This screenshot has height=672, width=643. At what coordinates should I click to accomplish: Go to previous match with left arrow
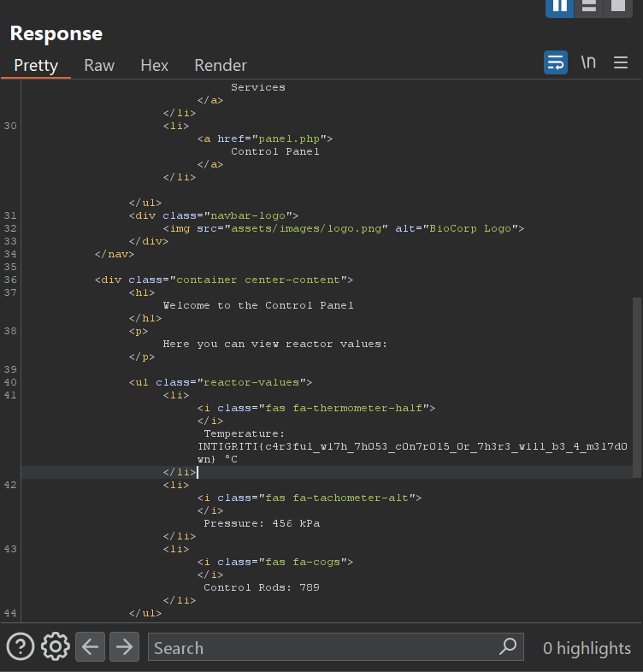tap(91, 646)
